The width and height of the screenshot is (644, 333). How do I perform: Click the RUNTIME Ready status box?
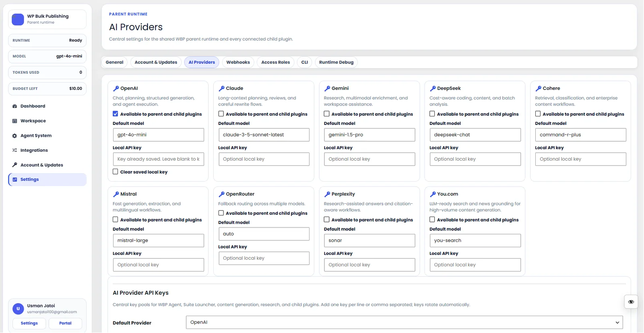47,40
